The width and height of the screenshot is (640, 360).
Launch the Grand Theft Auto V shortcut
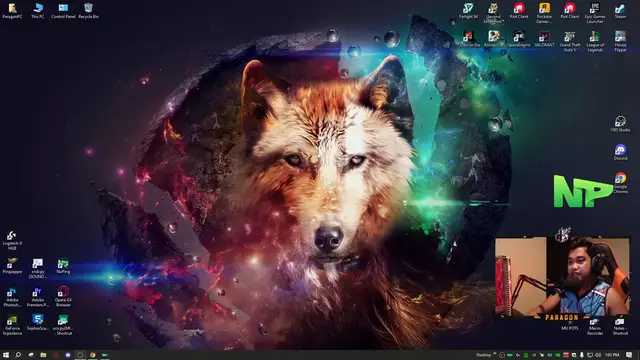coord(569,41)
